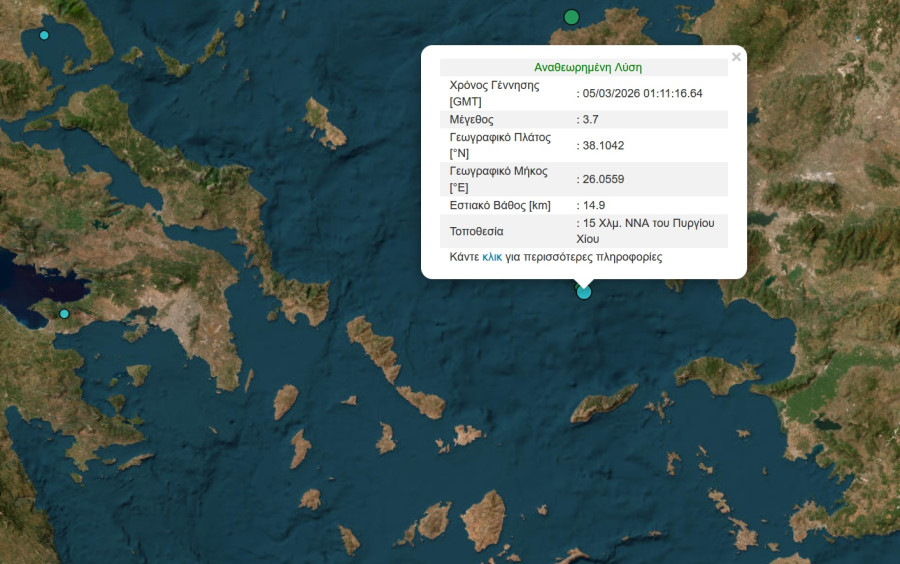Click the cyan marker in the Pagasetic Gulf
This screenshot has height=564, width=900.
pyautogui.click(x=44, y=35)
